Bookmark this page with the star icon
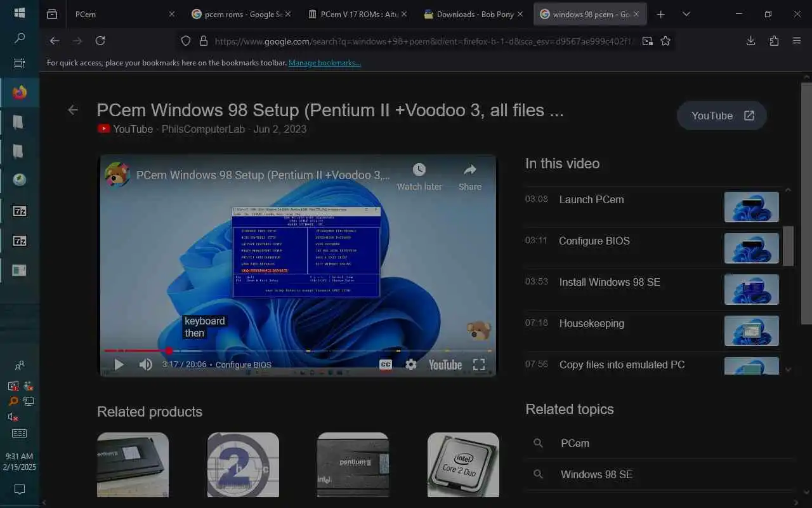Viewport: 812px width, 508px height. point(665,41)
